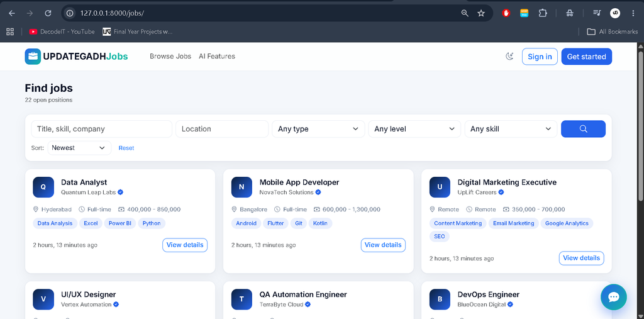
Task: View details for Digital Marketing Executive
Action: [x=582, y=258]
